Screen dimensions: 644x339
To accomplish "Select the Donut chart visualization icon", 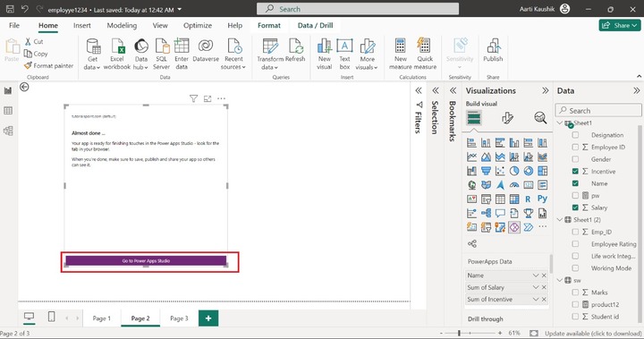I will 529,171.
